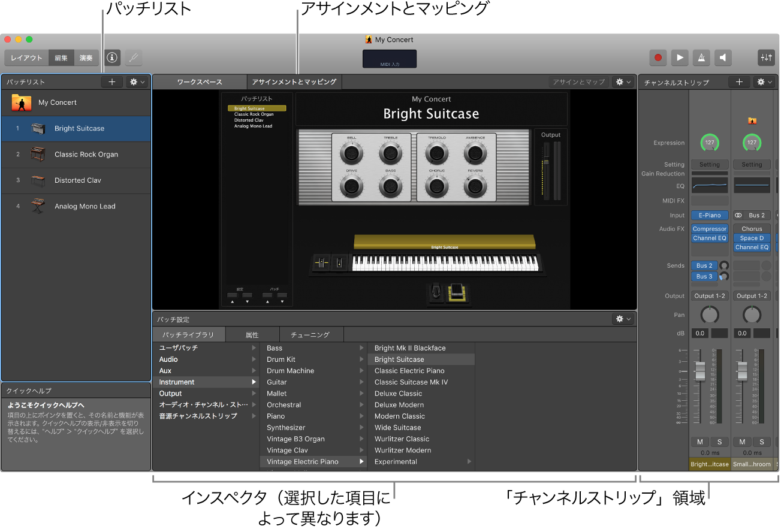Open the チューニング tab
The image size is (781, 532).
(x=310, y=335)
